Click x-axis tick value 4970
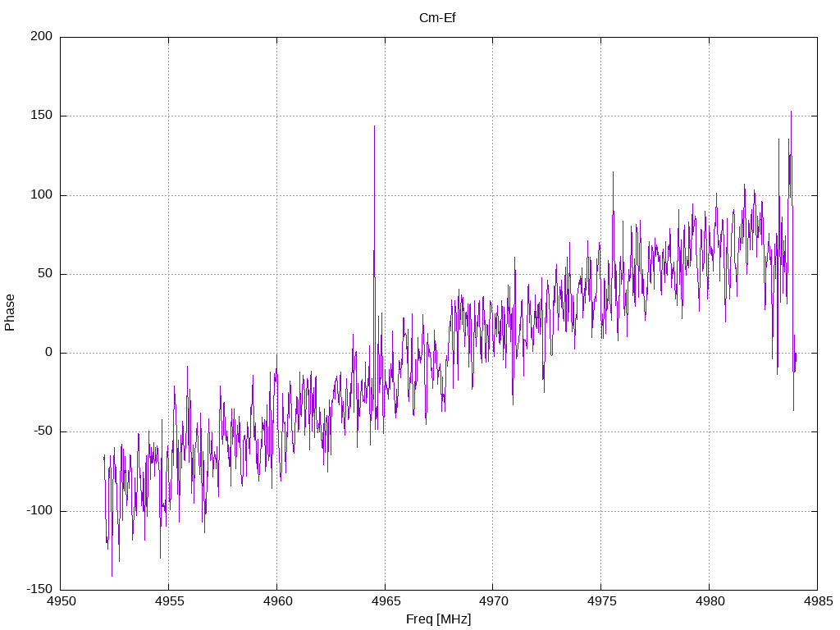This screenshot has height=630, width=840. coord(494,601)
